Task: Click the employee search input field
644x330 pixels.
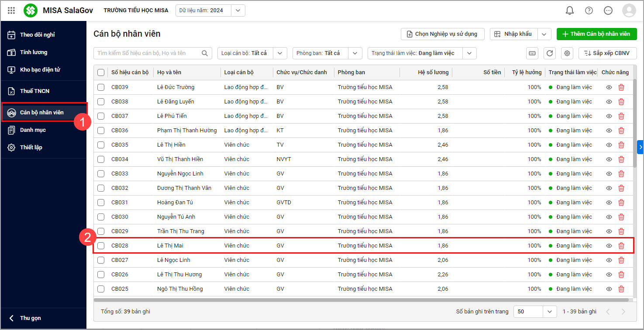Action: pos(153,53)
